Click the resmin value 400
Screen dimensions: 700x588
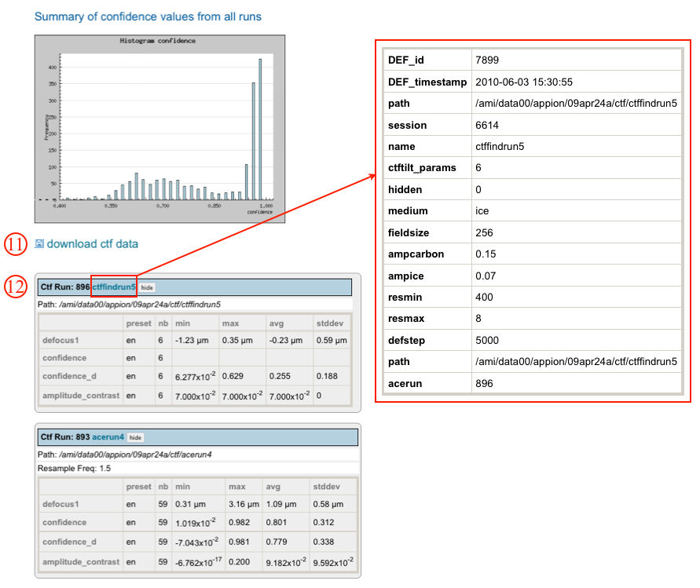coord(484,298)
